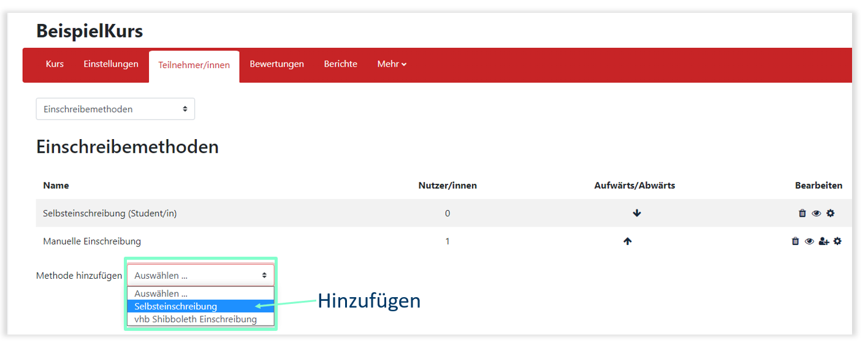Click the Methode hinzufügen select box

coord(200,276)
